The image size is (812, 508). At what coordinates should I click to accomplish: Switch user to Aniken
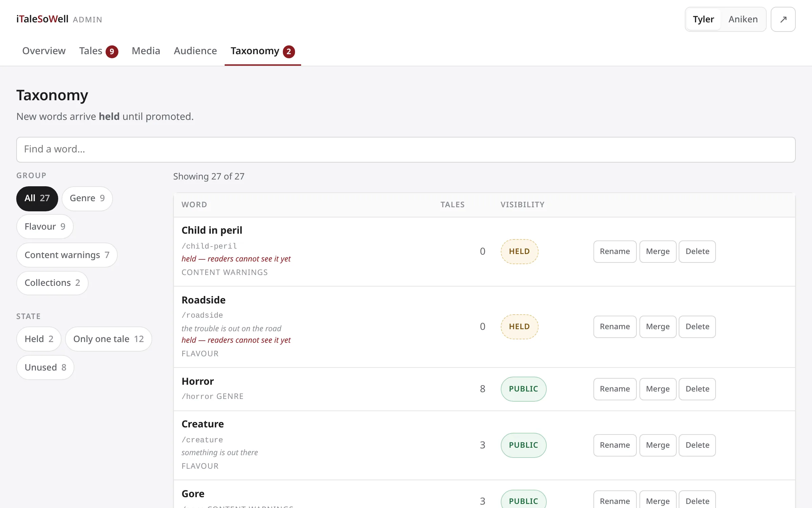(743, 19)
